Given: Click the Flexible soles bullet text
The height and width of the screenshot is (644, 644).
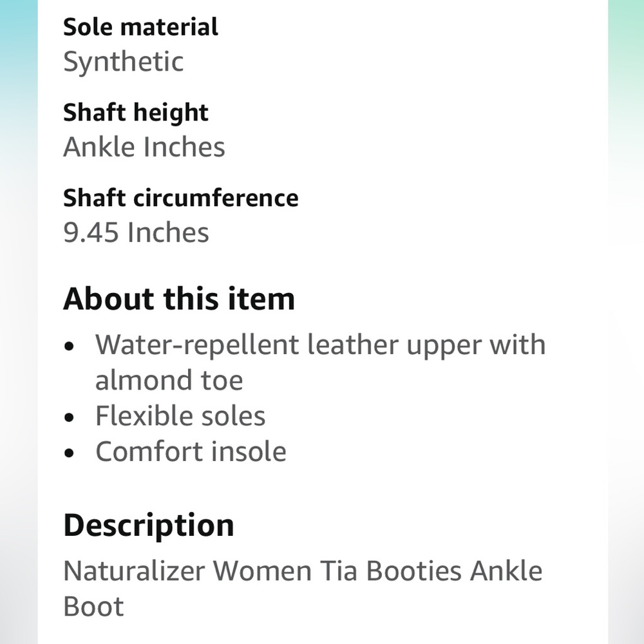Looking at the screenshot, I should pos(180,415).
